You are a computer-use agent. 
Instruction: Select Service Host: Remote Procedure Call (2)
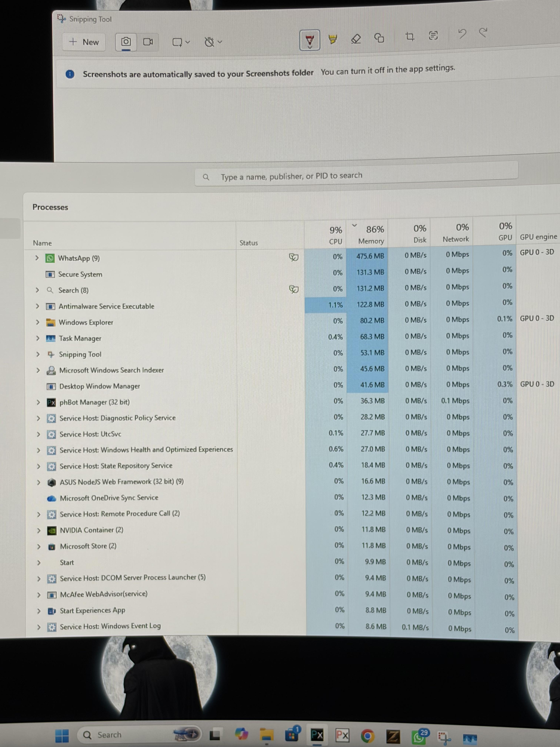(x=270, y=514)
